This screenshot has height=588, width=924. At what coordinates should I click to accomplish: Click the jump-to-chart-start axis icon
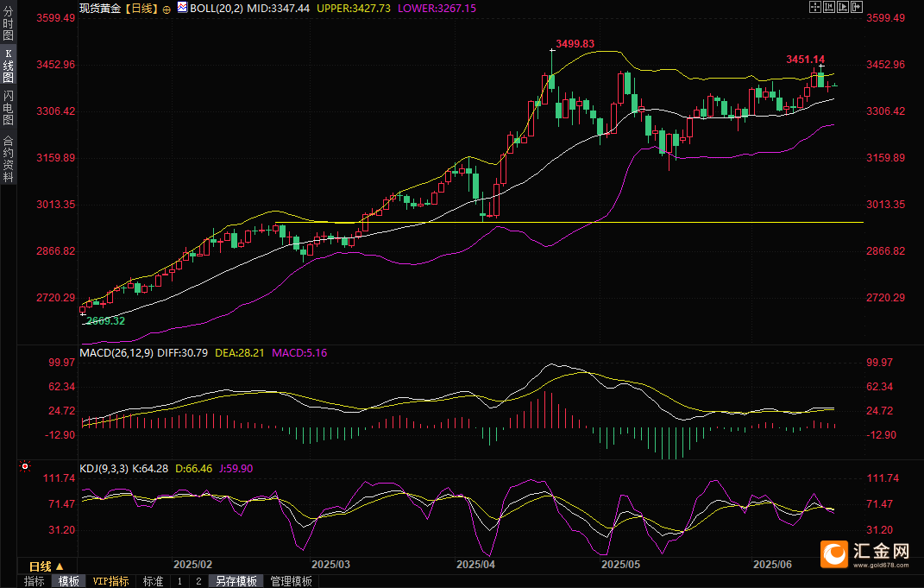pyautogui.click(x=828, y=7)
